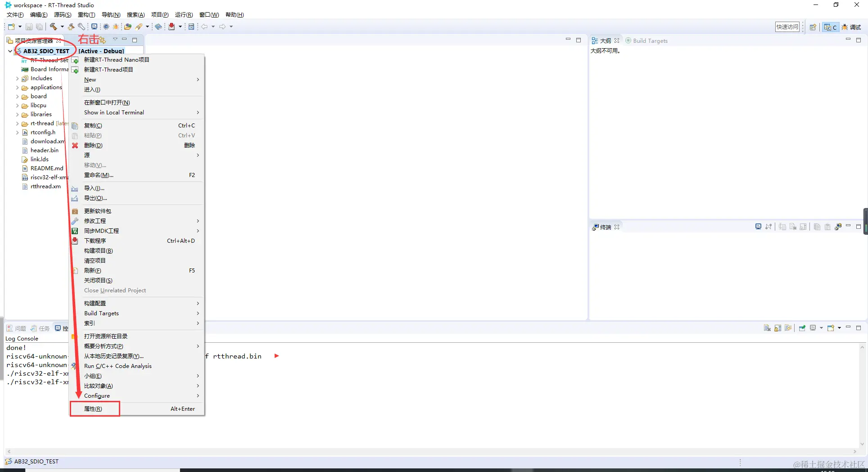This screenshot has height=472, width=868.
Task: Toggle the Pin Console icon
Action: coord(802,328)
